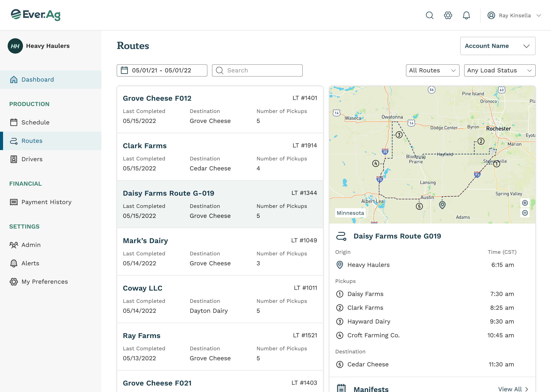
Task: Open View All manifests link
Action: [513, 389]
